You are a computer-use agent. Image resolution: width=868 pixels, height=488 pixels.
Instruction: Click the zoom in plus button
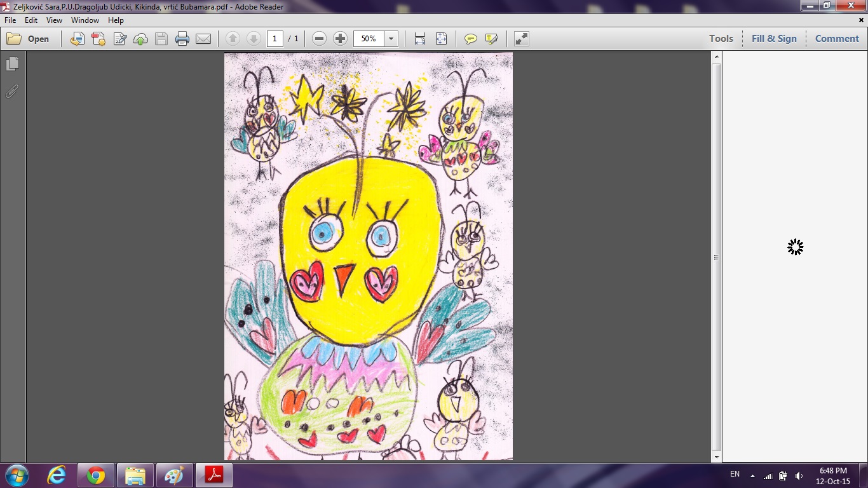(x=340, y=39)
